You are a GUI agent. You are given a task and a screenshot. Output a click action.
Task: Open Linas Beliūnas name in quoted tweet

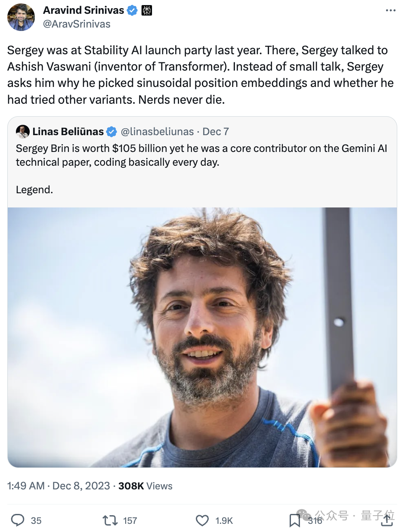tap(68, 131)
